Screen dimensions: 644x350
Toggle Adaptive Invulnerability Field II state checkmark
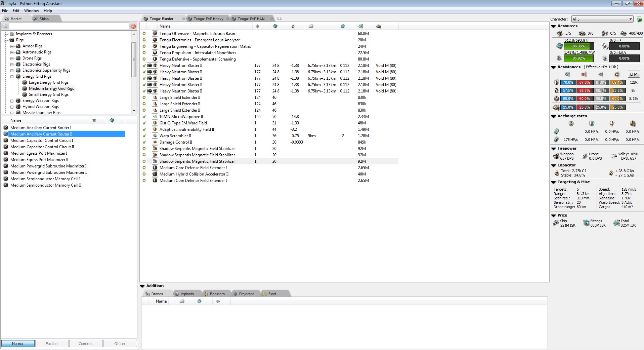[144, 129]
